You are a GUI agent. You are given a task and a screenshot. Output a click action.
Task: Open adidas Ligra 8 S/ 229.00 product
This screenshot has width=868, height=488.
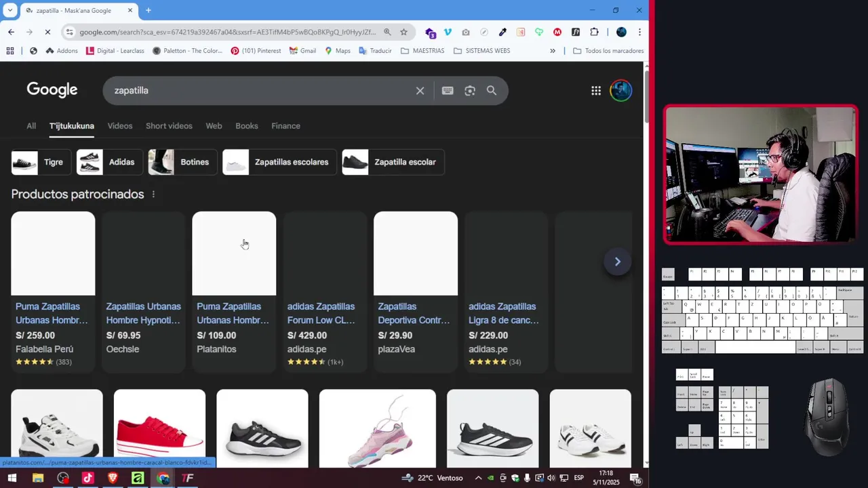(506, 291)
